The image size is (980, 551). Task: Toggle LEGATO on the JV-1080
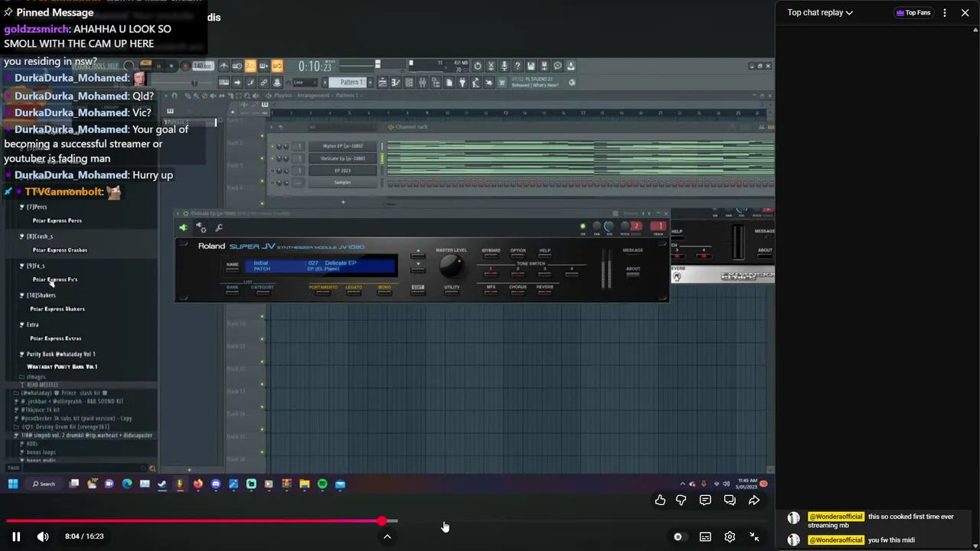point(354,293)
